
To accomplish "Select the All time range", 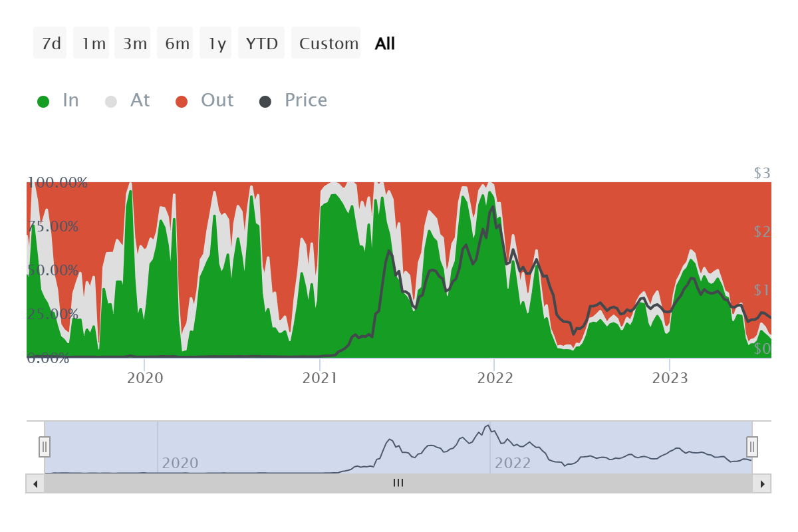I will pyautogui.click(x=385, y=43).
